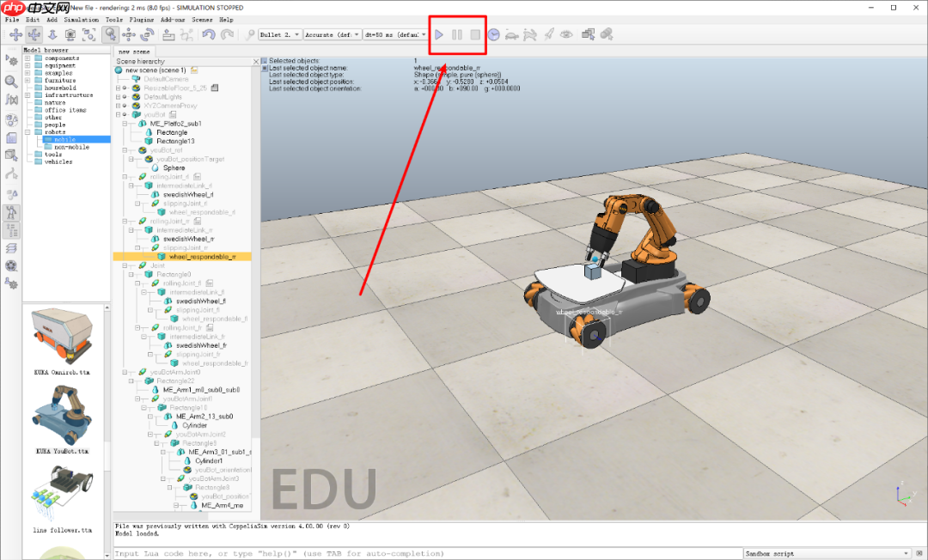Click the pause simulation button
This screenshot has height=560, width=928.
(457, 35)
